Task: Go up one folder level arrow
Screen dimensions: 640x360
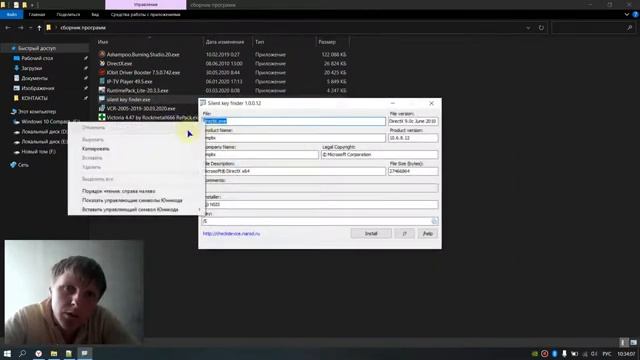Action: (39, 28)
